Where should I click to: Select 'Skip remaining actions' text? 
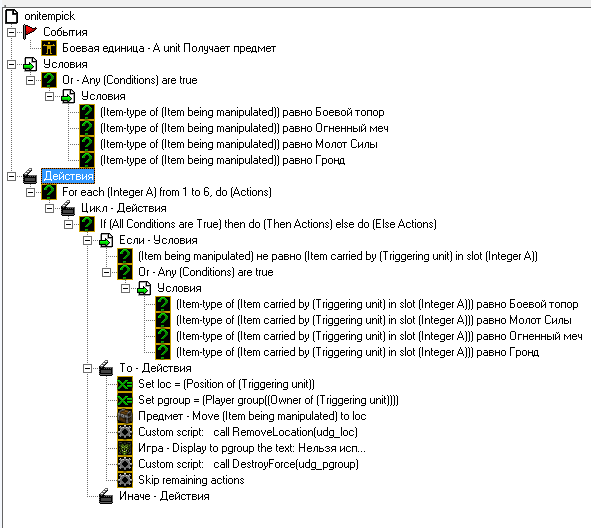191,480
